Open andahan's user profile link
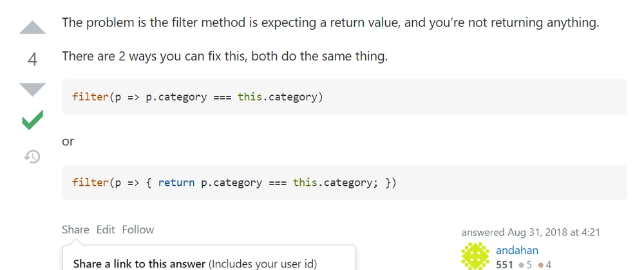644x270 pixels. point(516,250)
